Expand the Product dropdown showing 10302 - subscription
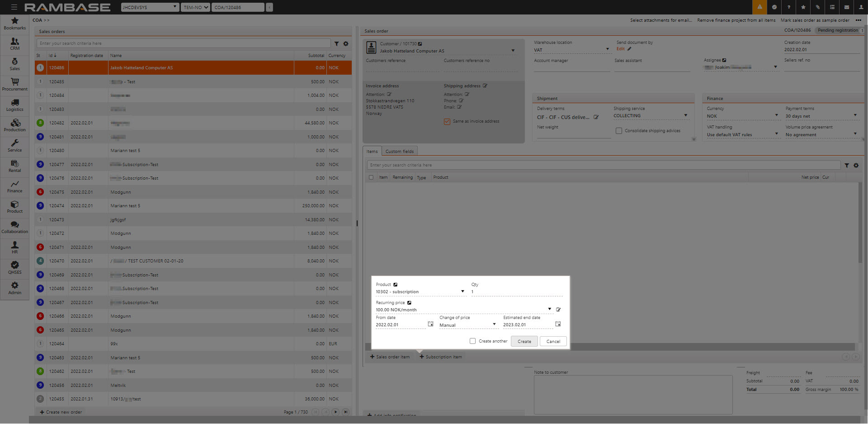This screenshot has height=424, width=868. click(x=462, y=291)
